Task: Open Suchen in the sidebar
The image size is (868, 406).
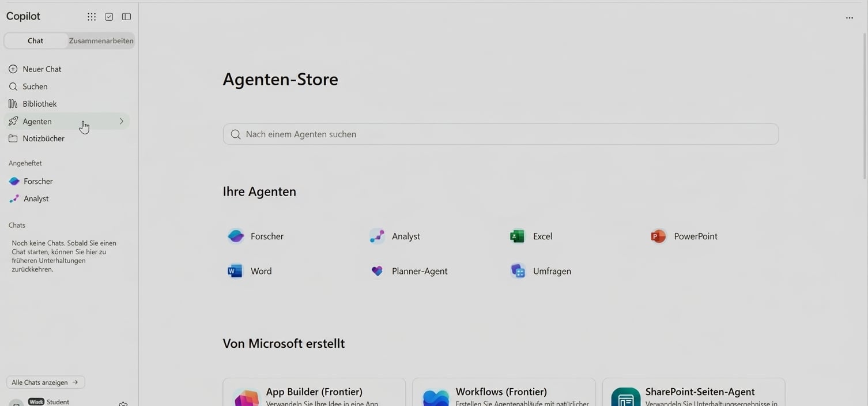Action: click(67, 87)
